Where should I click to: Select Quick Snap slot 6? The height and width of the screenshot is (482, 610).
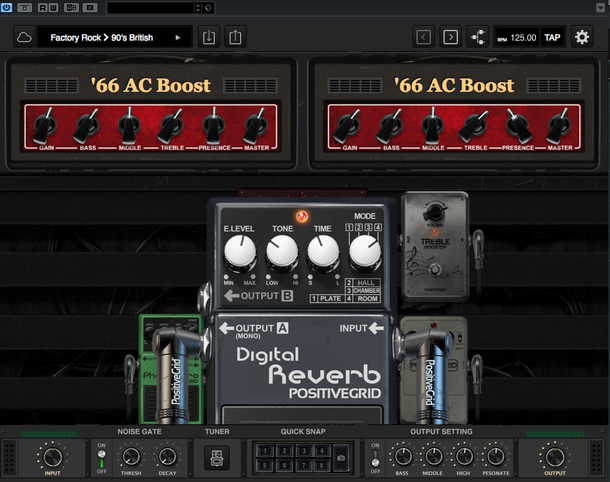284,465
